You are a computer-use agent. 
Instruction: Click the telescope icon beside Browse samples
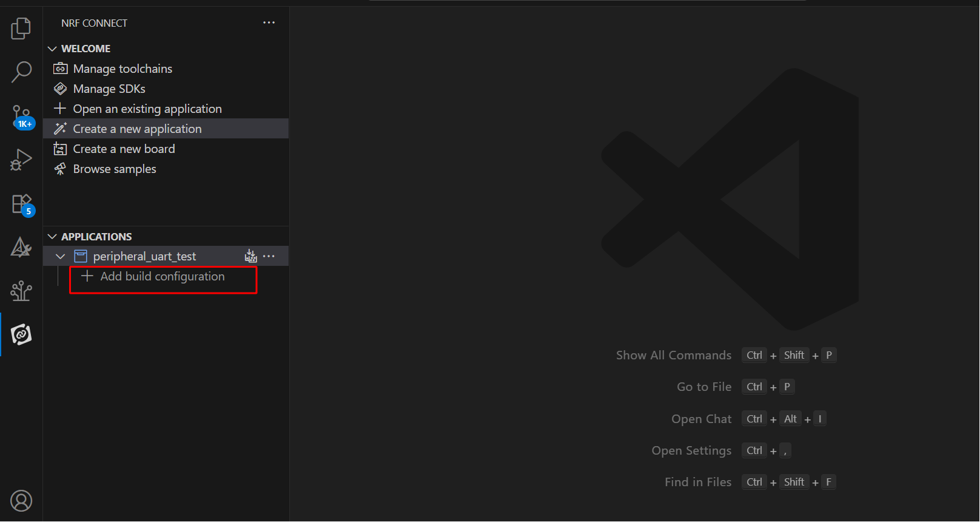tap(60, 169)
